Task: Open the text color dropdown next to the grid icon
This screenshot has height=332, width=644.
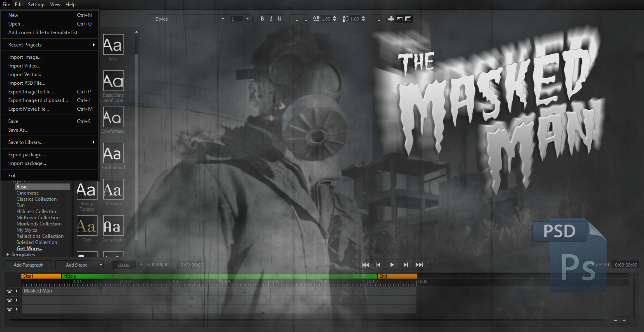Action: click(x=377, y=19)
